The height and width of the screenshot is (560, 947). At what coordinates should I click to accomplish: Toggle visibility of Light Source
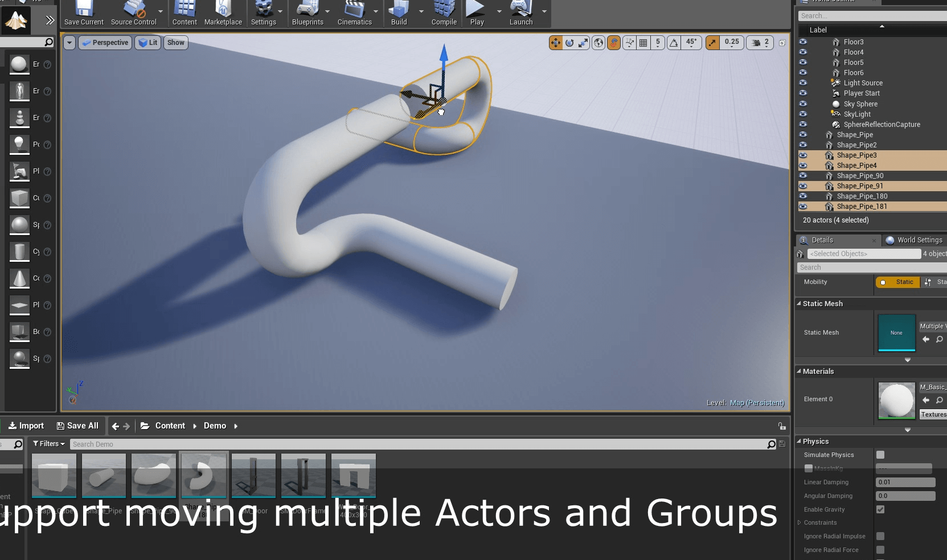[803, 83]
